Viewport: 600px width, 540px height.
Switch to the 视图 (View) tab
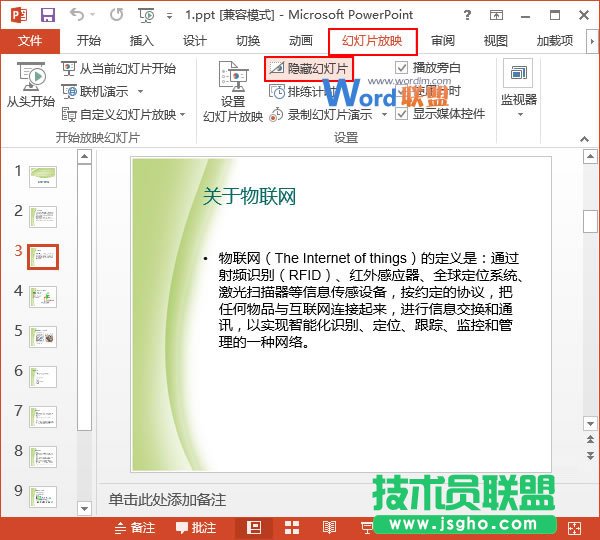pos(496,41)
